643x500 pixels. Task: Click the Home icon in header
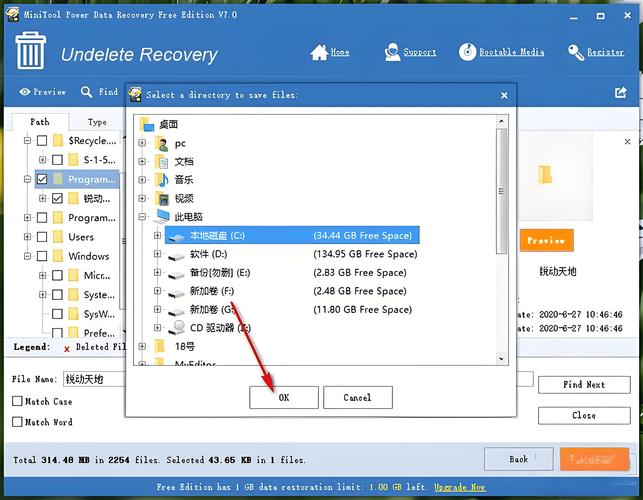[x=319, y=52]
